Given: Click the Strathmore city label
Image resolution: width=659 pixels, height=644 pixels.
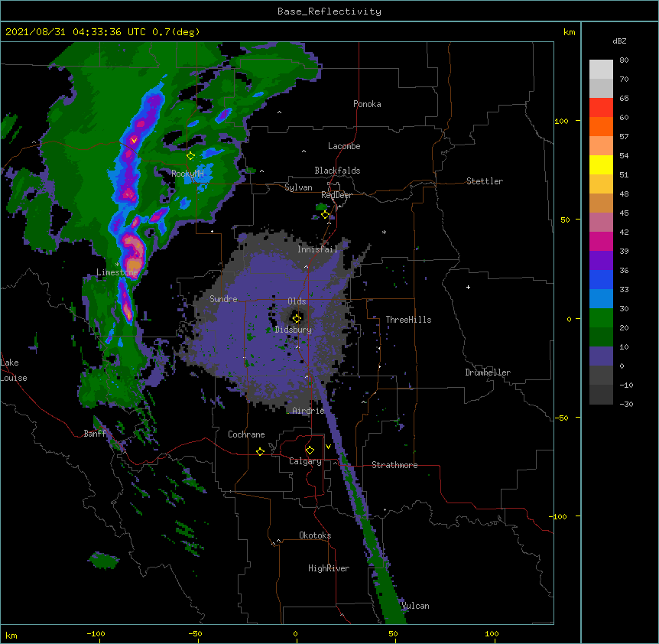Looking at the screenshot, I should 394,465.
